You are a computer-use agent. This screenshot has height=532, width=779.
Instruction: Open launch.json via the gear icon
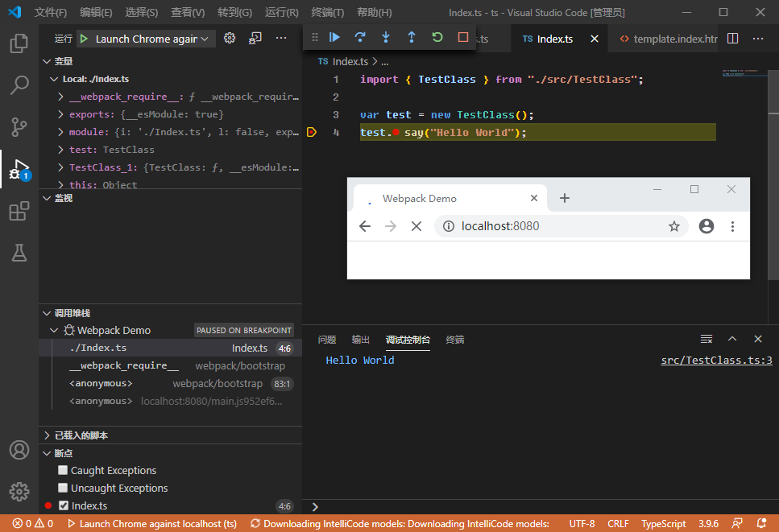tap(230, 38)
